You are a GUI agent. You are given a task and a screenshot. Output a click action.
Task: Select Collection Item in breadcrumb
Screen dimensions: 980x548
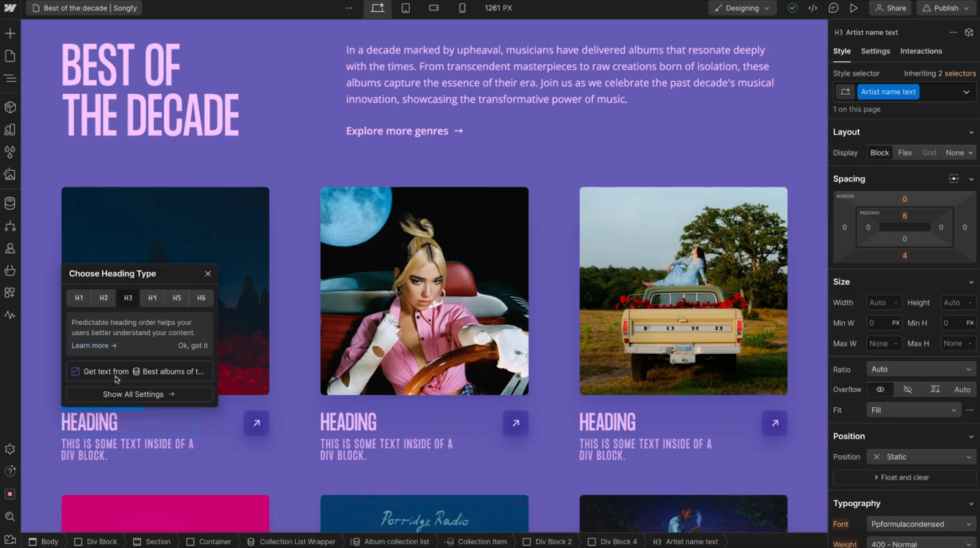(477, 542)
